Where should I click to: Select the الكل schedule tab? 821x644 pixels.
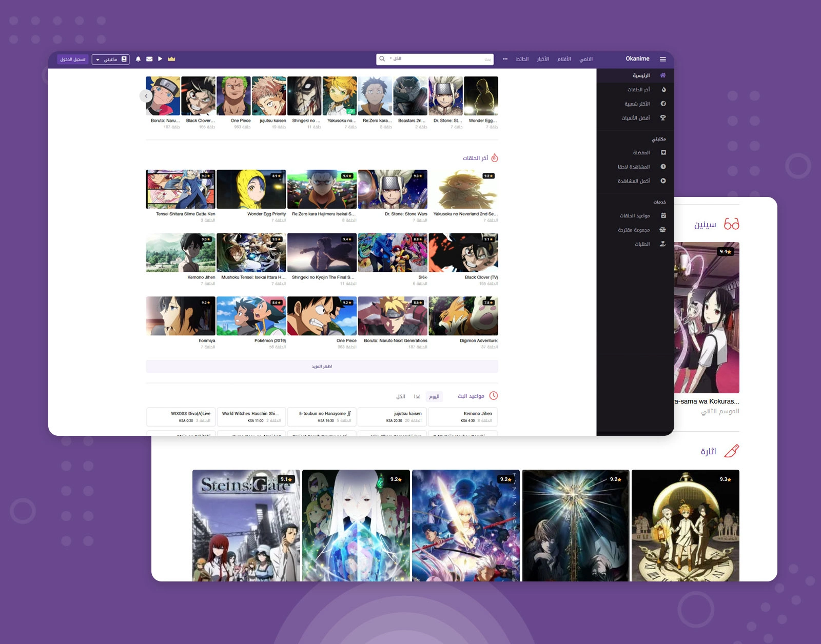pyautogui.click(x=401, y=396)
